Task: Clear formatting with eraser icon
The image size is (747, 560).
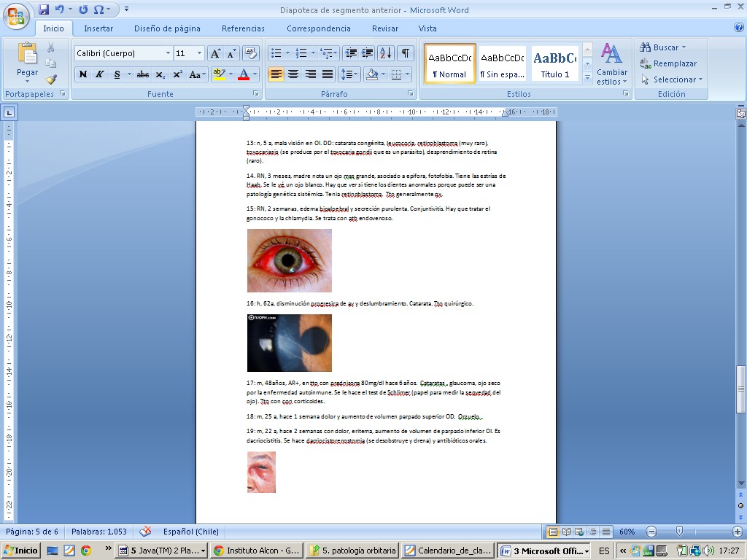Action: click(x=250, y=53)
